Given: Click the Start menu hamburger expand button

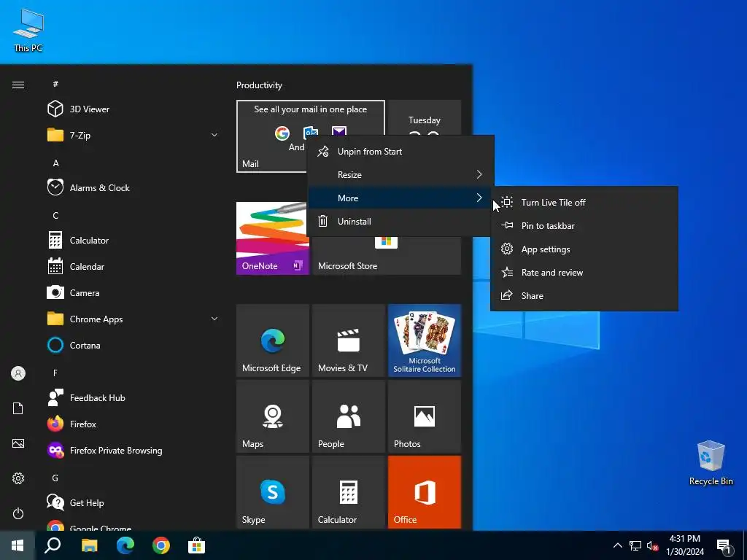Looking at the screenshot, I should (x=18, y=85).
